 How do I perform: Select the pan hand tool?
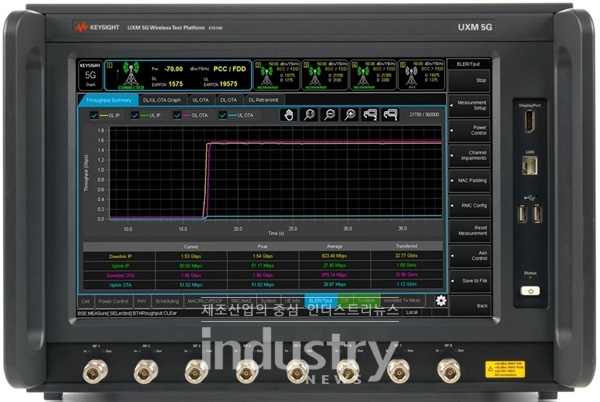pos(291,115)
